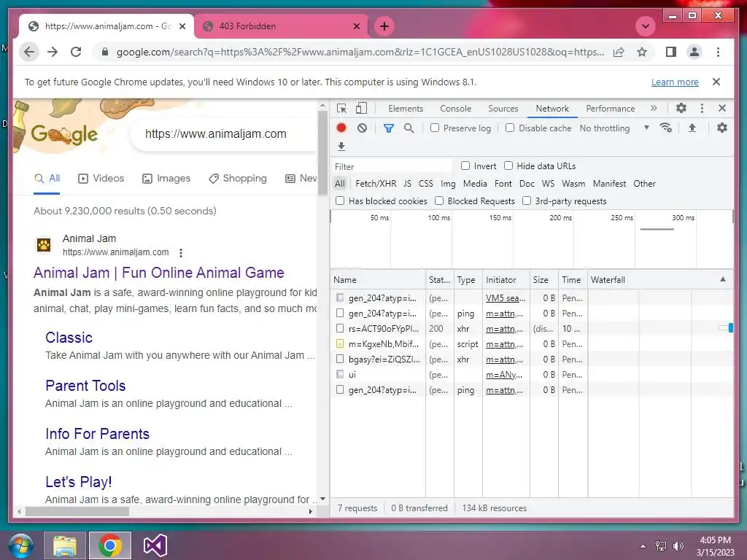Screen dimensions: 747x560
Task: Check Hide data URLs checkbox
Action: (x=508, y=166)
